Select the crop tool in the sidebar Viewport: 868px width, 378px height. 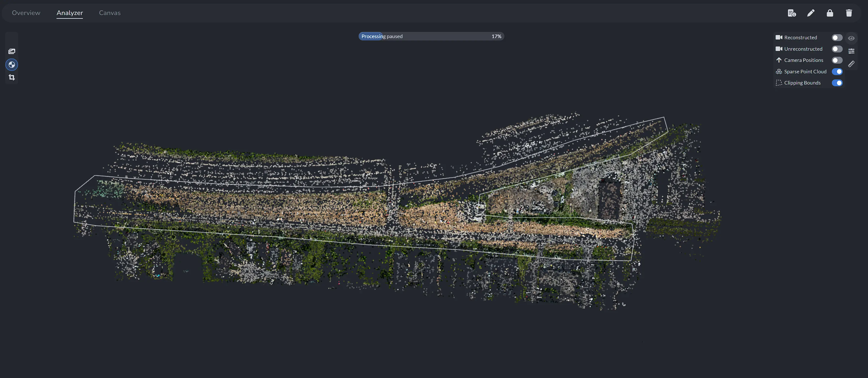(x=11, y=77)
